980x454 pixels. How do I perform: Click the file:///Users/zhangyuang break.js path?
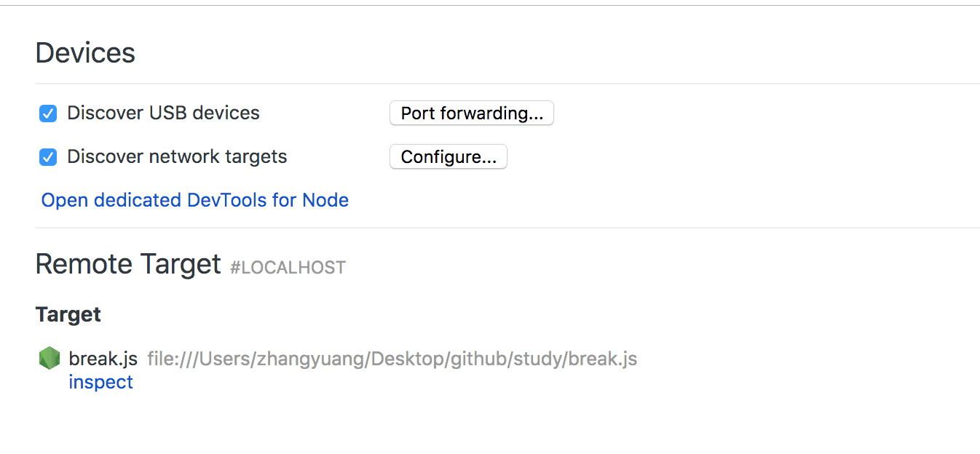392,359
